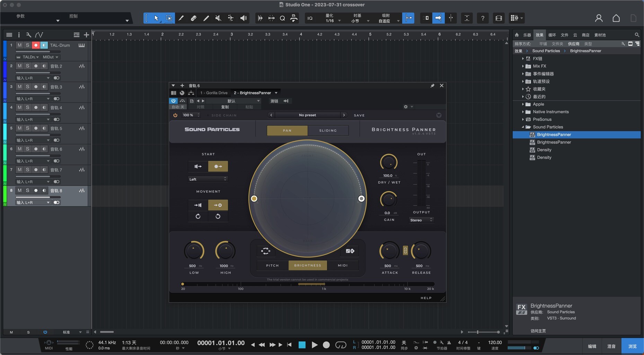Open plugin settings gear icon
Viewport: 644px width, 355px height.
pyautogui.click(x=406, y=107)
